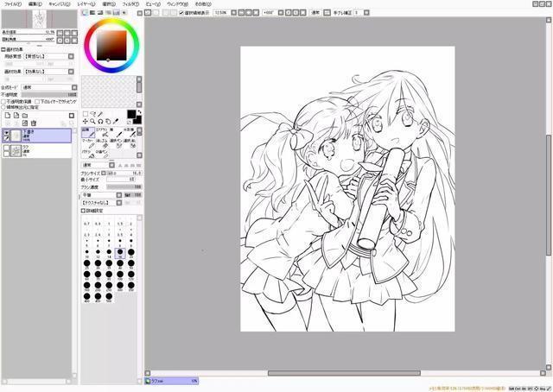Select the hand pan tool

tap(108, 121)
